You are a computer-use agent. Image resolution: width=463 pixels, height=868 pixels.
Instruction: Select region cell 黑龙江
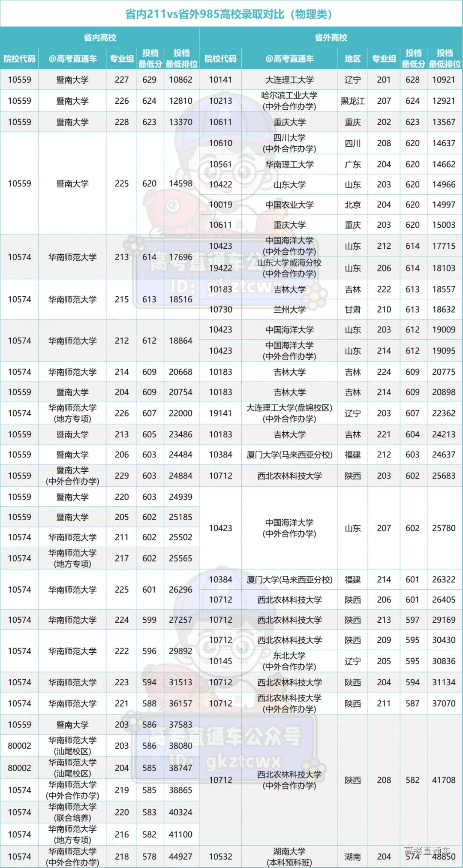pos(352,101)
